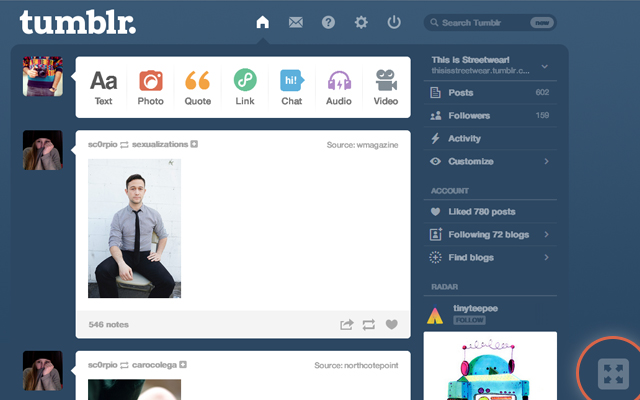Follow carocolega with plus icon
The image size is (640, 400).
(x=183, y=364)
